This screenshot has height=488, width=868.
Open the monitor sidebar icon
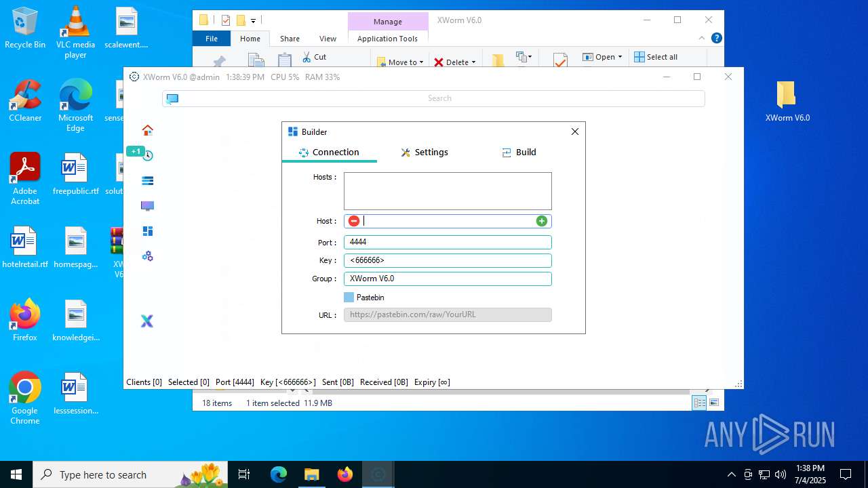[147, 206]
